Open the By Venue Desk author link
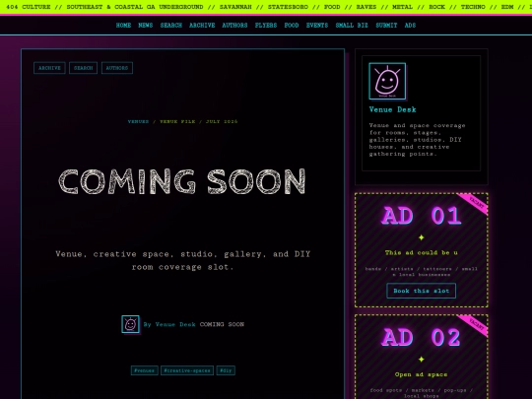This screenshot has width=532, height=399. (x=169, y=324)
